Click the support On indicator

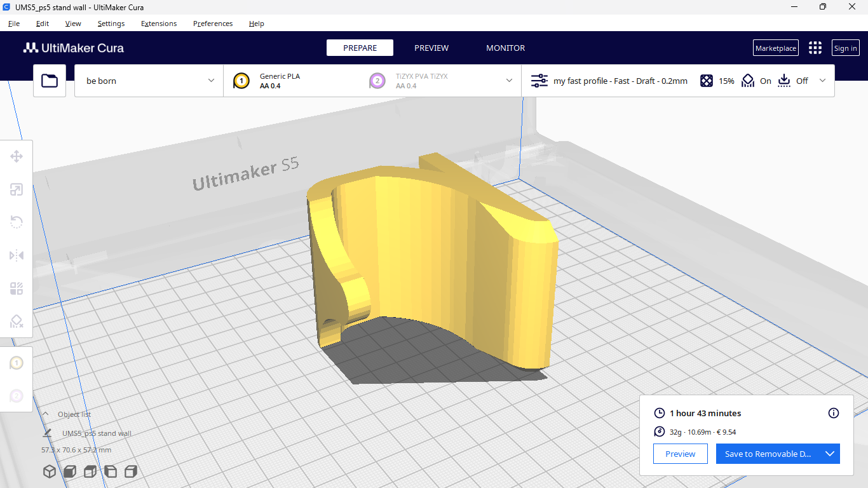[x=757, y=81]
